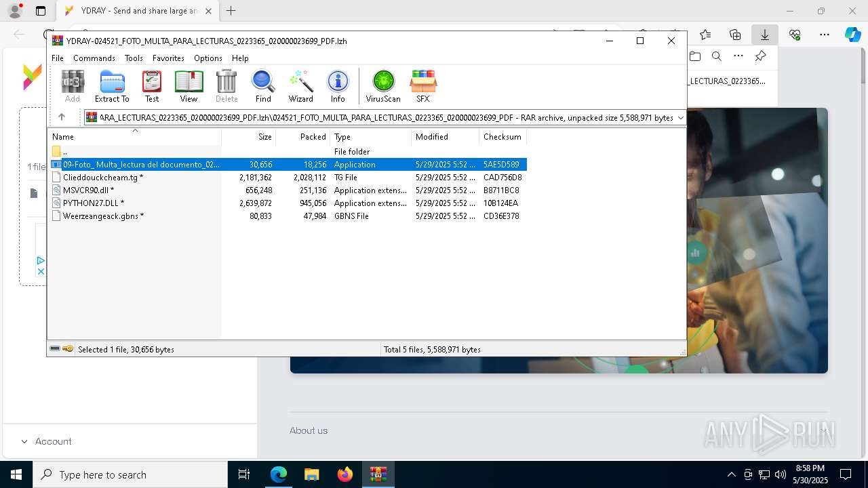Viewport: 868px width, 488px height.
Task: Sort by the Modified column header
Action: pyautogui.click(x=445, y=136)
